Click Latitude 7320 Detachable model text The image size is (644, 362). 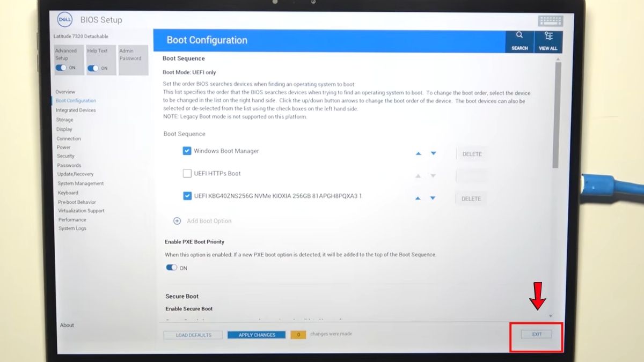(81, 36)
